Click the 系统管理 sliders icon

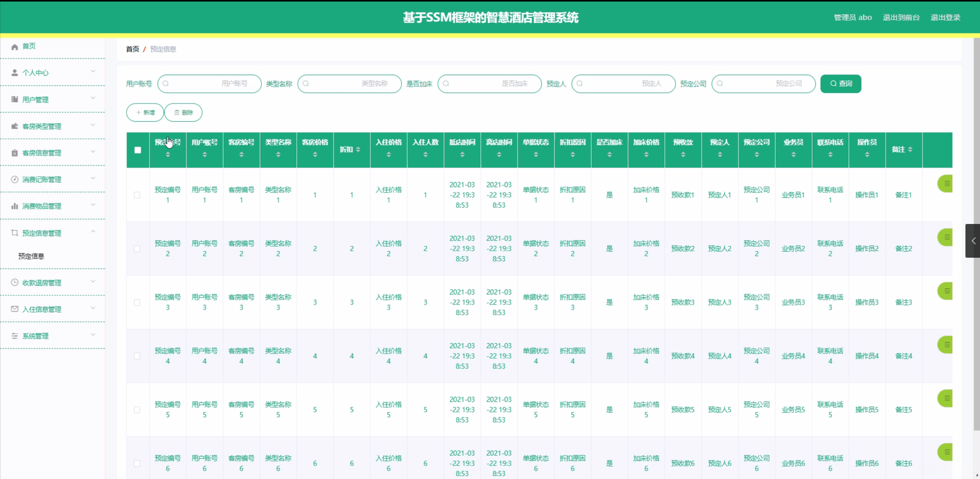(15, 336)
